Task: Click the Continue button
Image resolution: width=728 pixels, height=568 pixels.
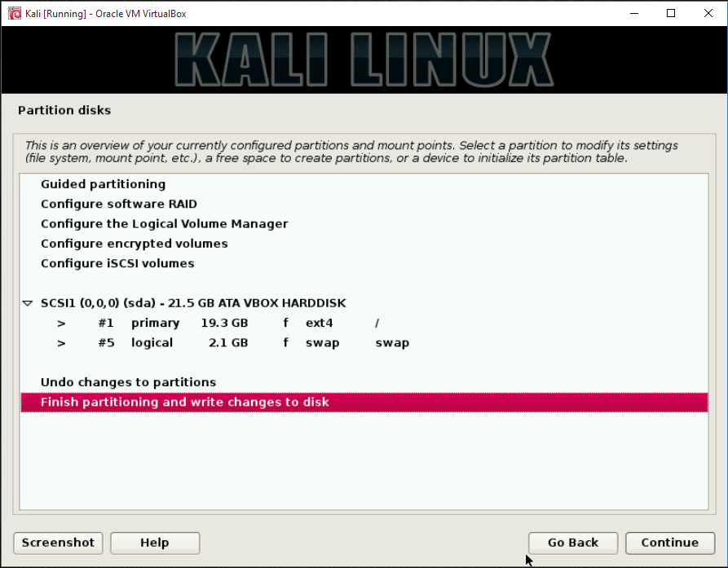Action: tap(670, 543)
